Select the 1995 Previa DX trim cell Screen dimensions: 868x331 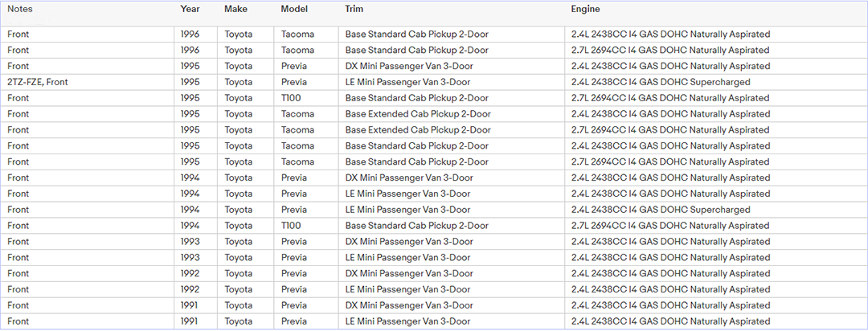[408, 66]
